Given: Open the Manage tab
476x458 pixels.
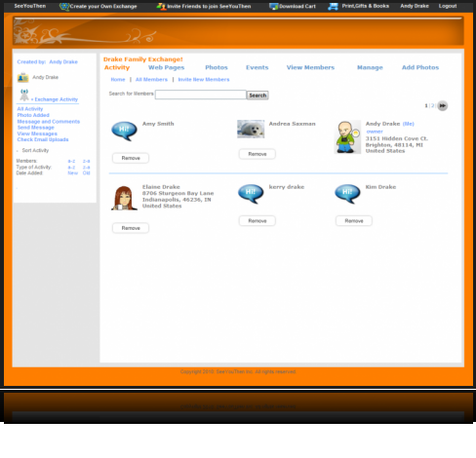Looking at the screenshot, I should [x=370, y=67].
